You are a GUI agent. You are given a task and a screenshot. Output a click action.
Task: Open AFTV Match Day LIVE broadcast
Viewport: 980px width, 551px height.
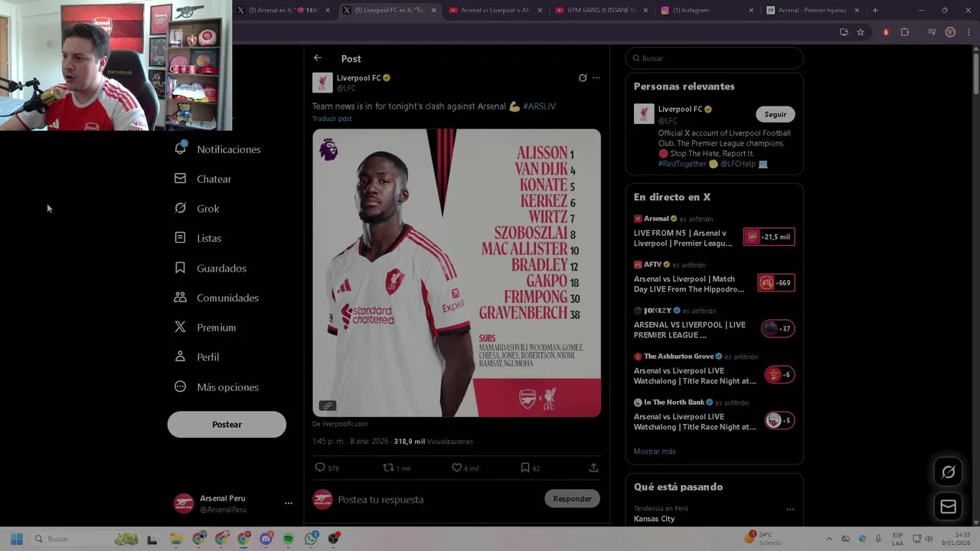pos(689,284)
